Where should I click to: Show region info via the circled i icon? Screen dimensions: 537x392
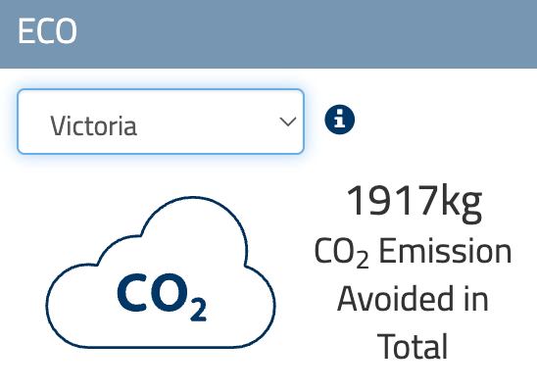[339, 120]
